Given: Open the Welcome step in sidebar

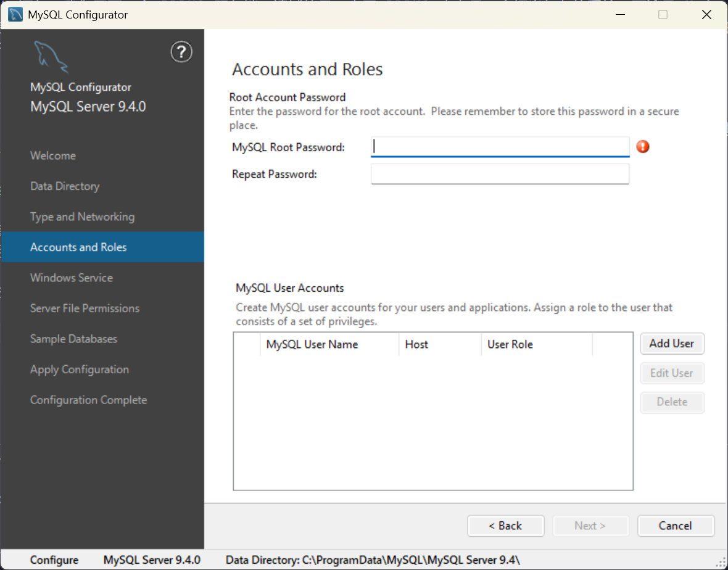Looking at the screenshot, I should [x=53, y=155].
